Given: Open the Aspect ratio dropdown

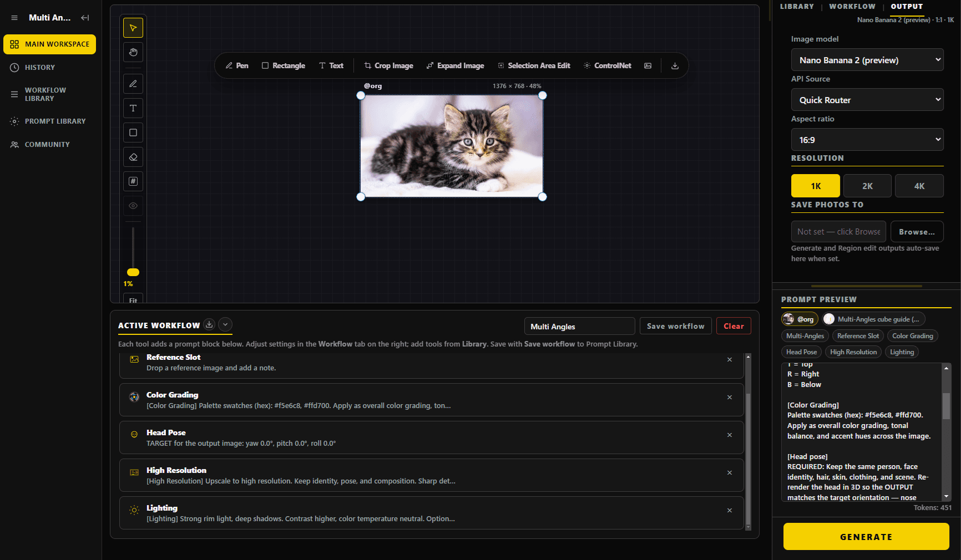Looking at the screenshot, I should [x=867, y=140].
